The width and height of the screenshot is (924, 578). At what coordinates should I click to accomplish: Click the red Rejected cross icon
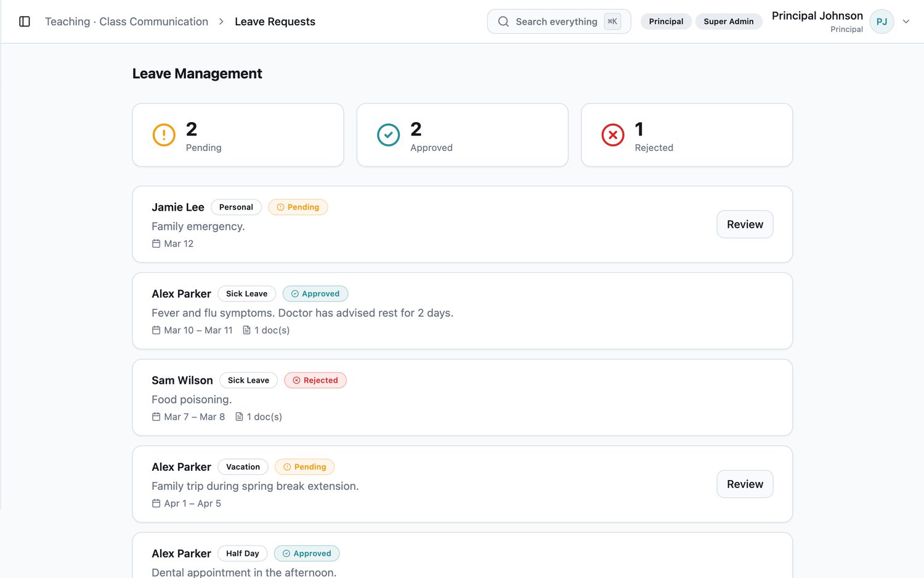pyautogui.click(x=613, y=135)
